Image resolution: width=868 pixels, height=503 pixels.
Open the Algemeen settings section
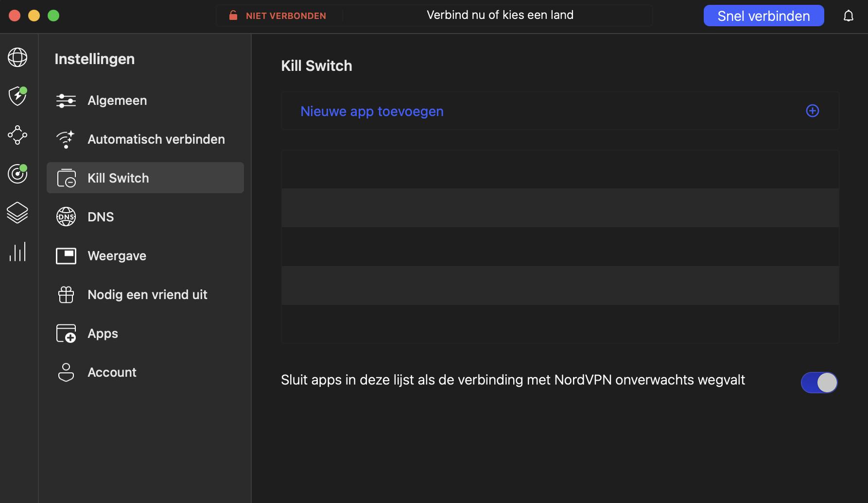pos(117,101)
